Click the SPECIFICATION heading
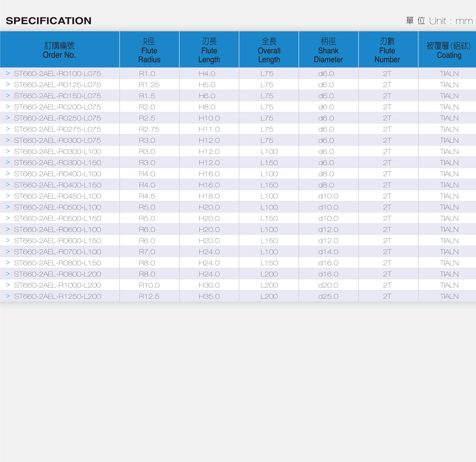 click(x=49, y=21)
